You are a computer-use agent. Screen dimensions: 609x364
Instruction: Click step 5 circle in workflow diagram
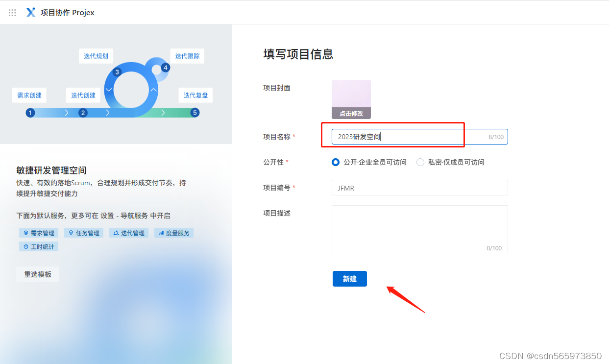coord(195,113)
